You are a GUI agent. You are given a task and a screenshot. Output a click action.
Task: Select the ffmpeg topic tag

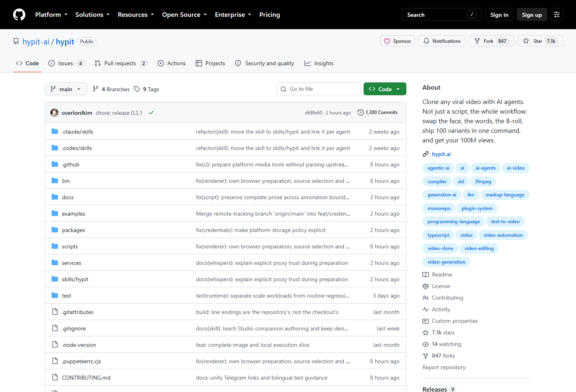(x=483, y=182)
